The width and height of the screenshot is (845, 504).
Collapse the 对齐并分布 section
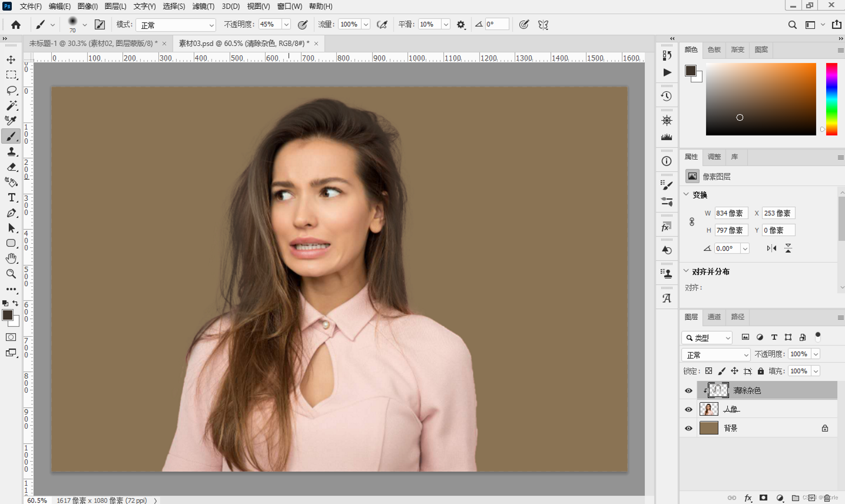(x=686, y=271)
